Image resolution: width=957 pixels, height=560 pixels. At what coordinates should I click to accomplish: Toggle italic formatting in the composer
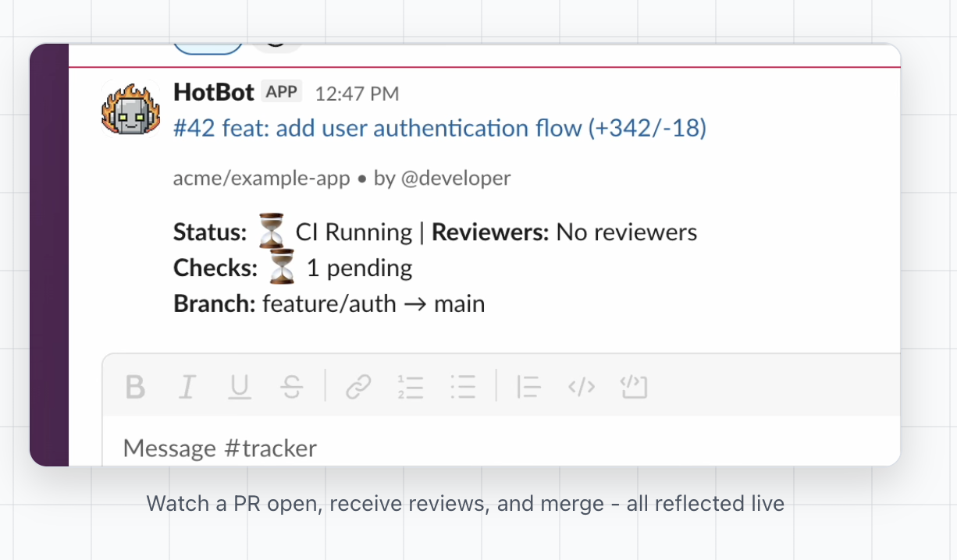pyautogui.click(x=187, y=387)
